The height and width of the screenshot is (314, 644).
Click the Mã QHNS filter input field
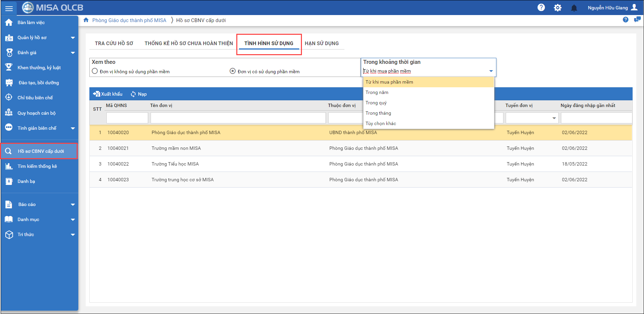[x=127, y=118]
